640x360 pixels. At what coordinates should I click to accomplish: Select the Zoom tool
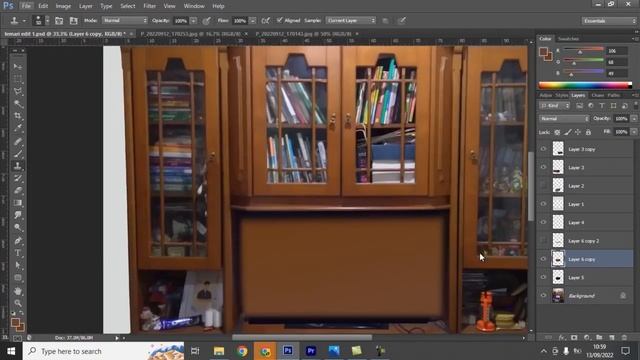(18, 303)
